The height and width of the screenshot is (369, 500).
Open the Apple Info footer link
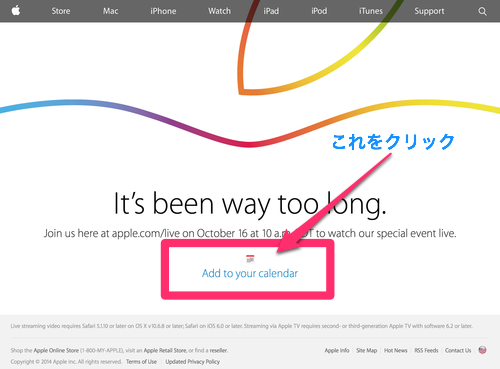337,350
